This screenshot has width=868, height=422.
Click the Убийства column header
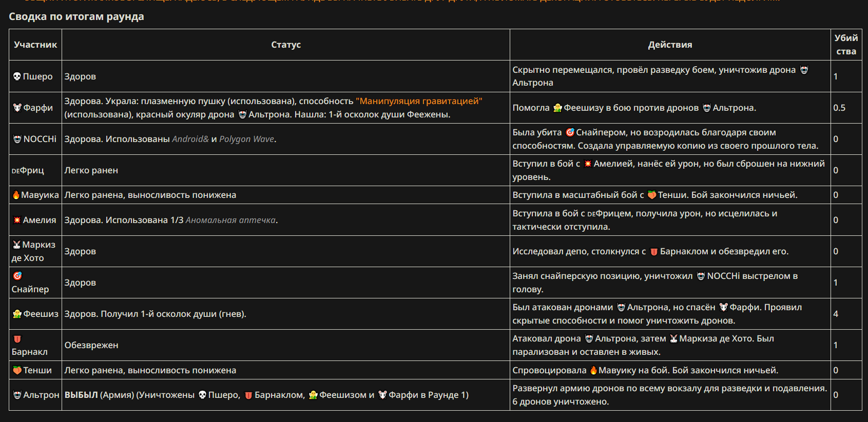tap(846, 45)
